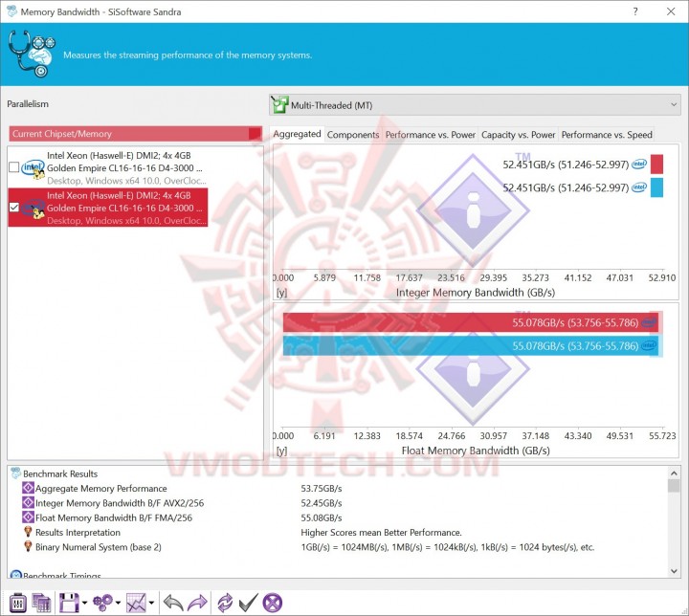Click the gears options icon

coord(102,603)
